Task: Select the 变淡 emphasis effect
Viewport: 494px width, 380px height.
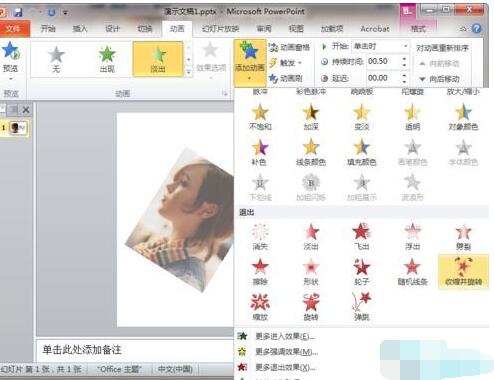Action: coord(362,117)
